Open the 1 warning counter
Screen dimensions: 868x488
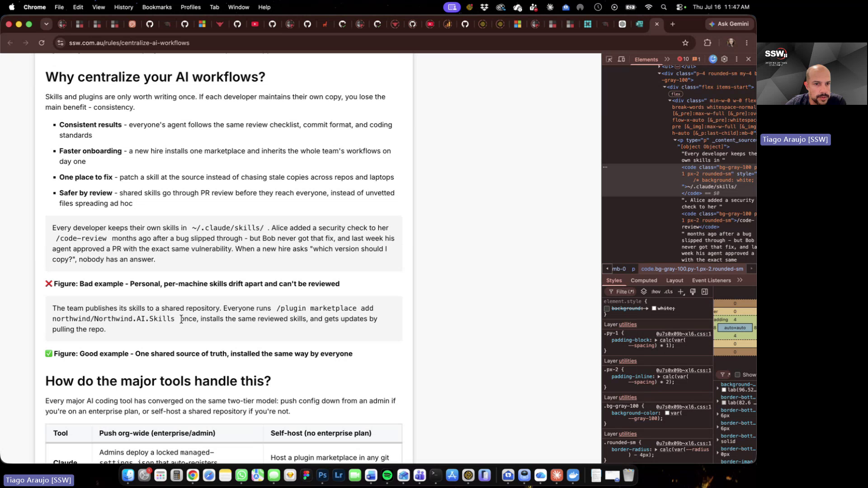697,59
